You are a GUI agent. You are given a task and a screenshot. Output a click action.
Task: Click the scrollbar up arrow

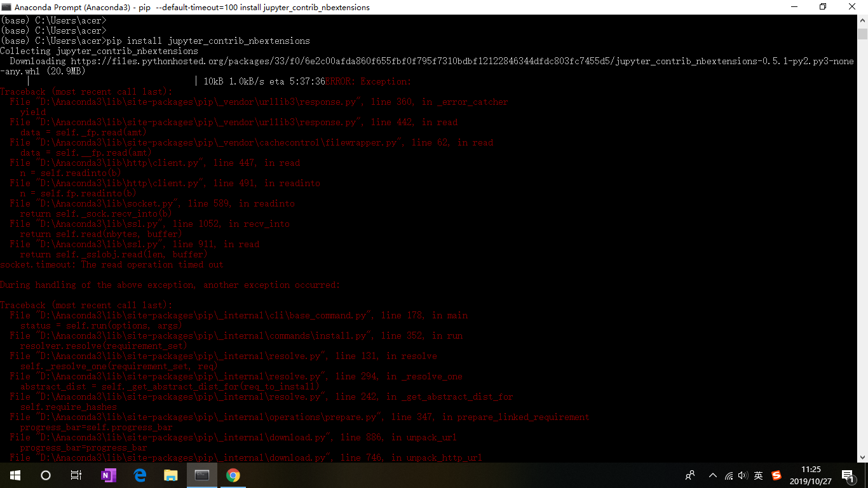tap(862, 21)
